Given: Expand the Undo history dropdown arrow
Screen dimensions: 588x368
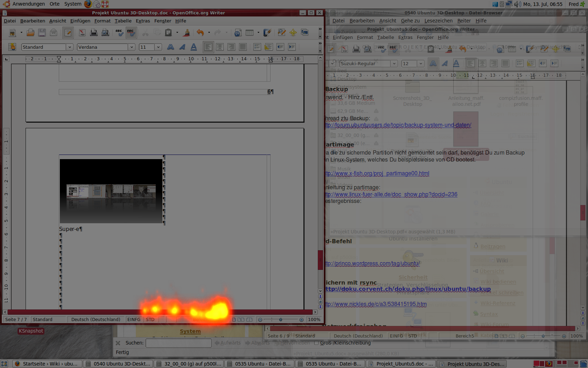Looking at the screenshot, I should [x=209, y=33].
